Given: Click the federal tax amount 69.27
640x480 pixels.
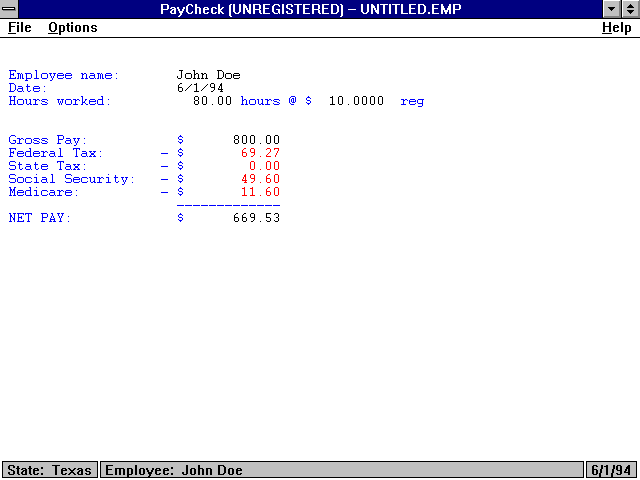Looking at the screenshot, I should pos(260,153).
